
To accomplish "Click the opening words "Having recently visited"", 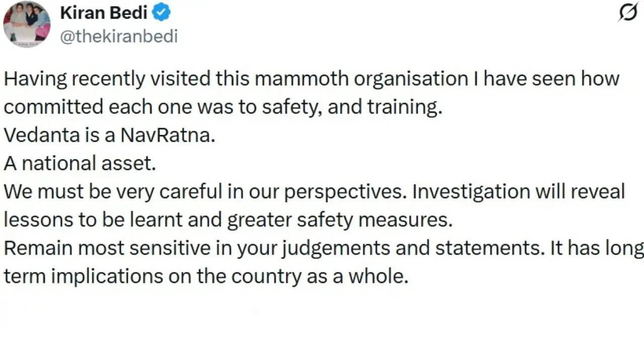I will coord(107,79).
